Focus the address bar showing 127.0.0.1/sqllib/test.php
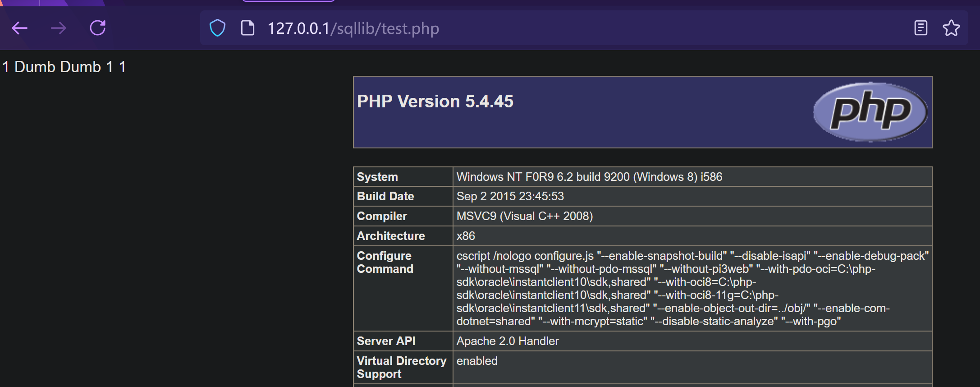The image size is (980, 387). 541,28
